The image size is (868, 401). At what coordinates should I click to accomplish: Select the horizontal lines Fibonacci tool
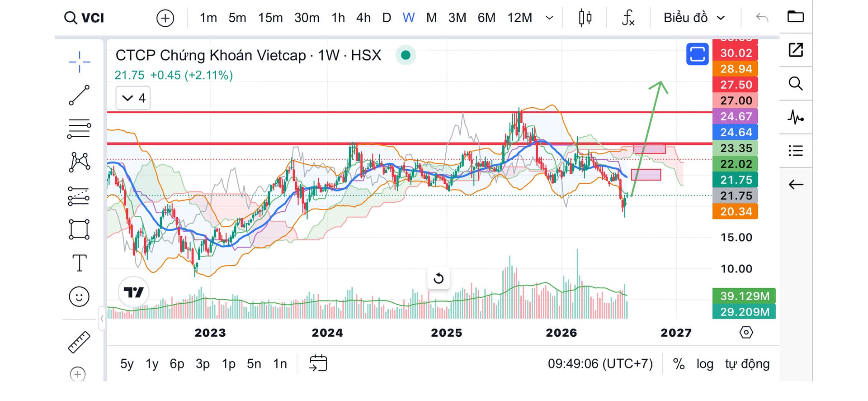pyautogui.click(x=79, y=129)
